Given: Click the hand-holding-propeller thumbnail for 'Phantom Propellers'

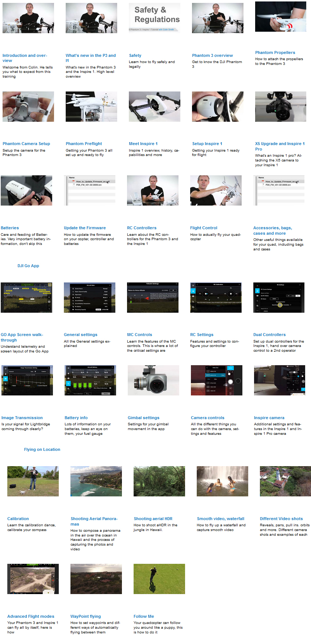Looking at the screenshot, I should pyautogui.click(x=281, y=16).
